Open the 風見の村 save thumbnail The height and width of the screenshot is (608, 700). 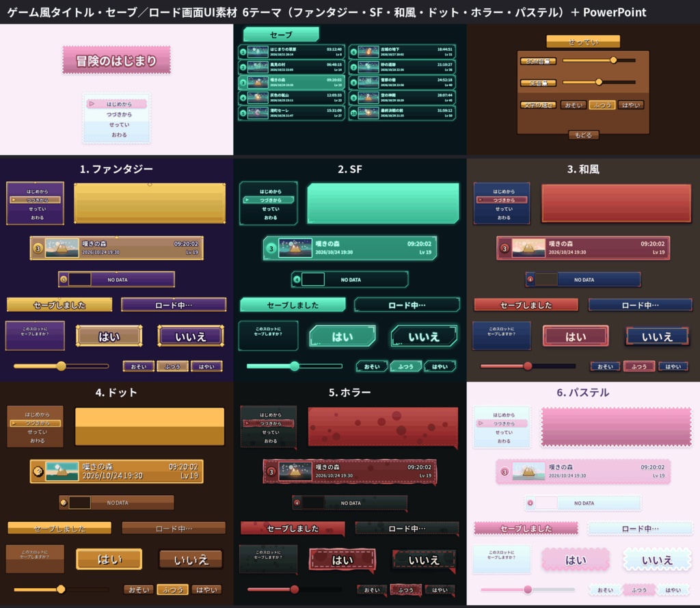point(258,68)
